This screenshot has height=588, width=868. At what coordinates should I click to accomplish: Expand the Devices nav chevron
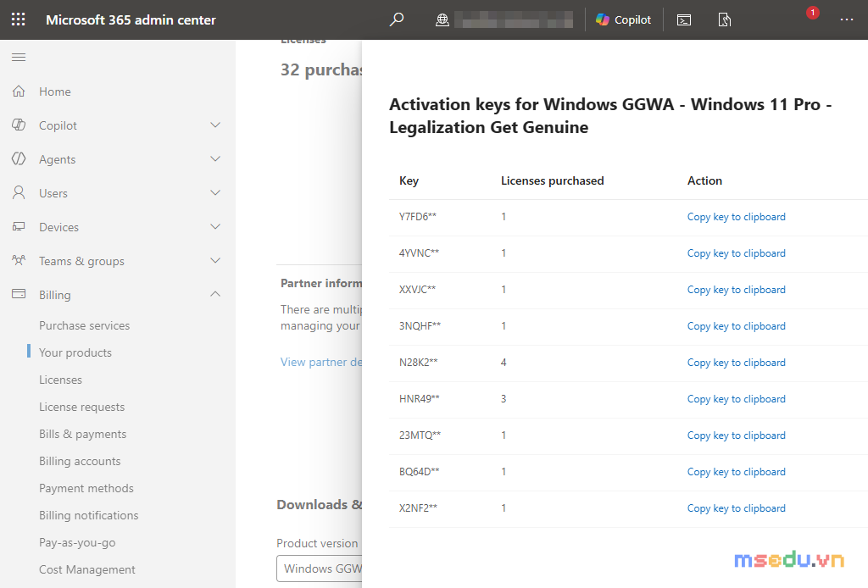pos(215,226)
